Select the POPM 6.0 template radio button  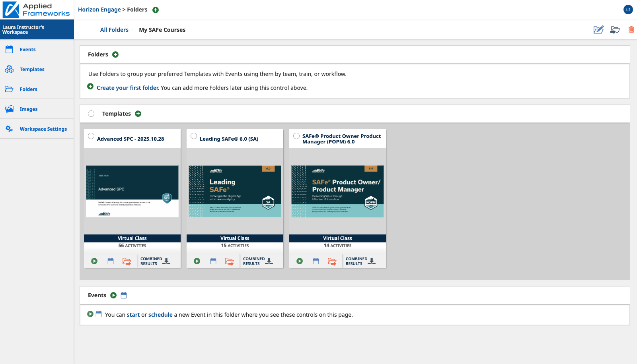(x=296, y=136)
